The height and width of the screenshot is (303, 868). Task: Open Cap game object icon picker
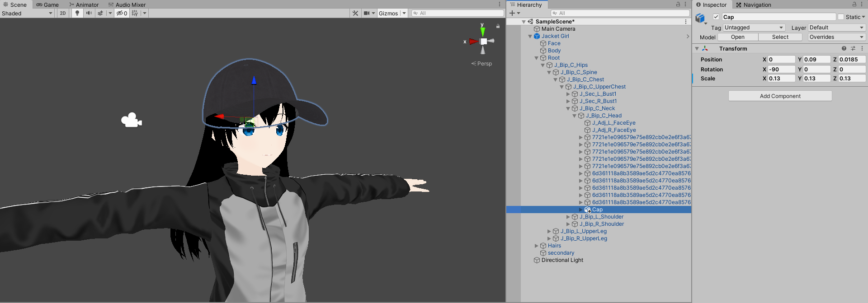[701, 19]
